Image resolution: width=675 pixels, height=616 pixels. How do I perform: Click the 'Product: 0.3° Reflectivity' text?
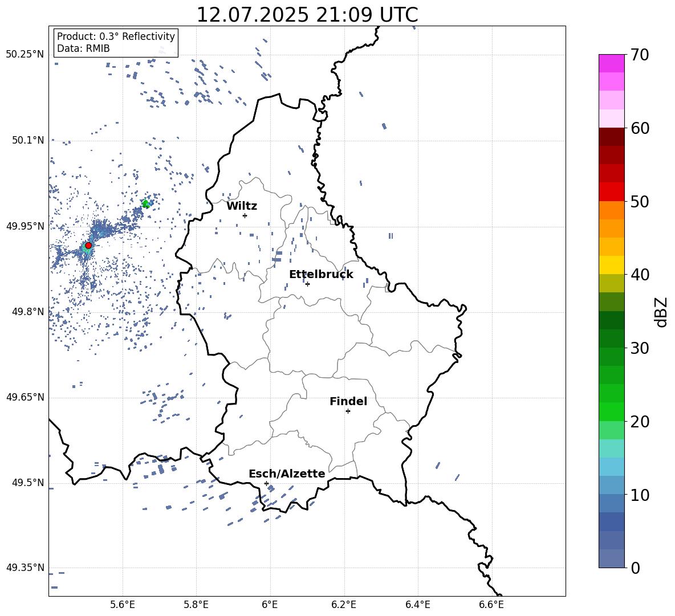[x=116, y=36]
